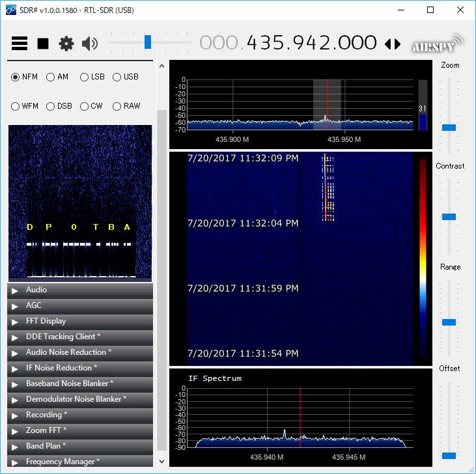This screenshot has height=474, width=476.
Task: Select the AM demodulation mode
Action: pyautogui.click(x=51, y=77)
